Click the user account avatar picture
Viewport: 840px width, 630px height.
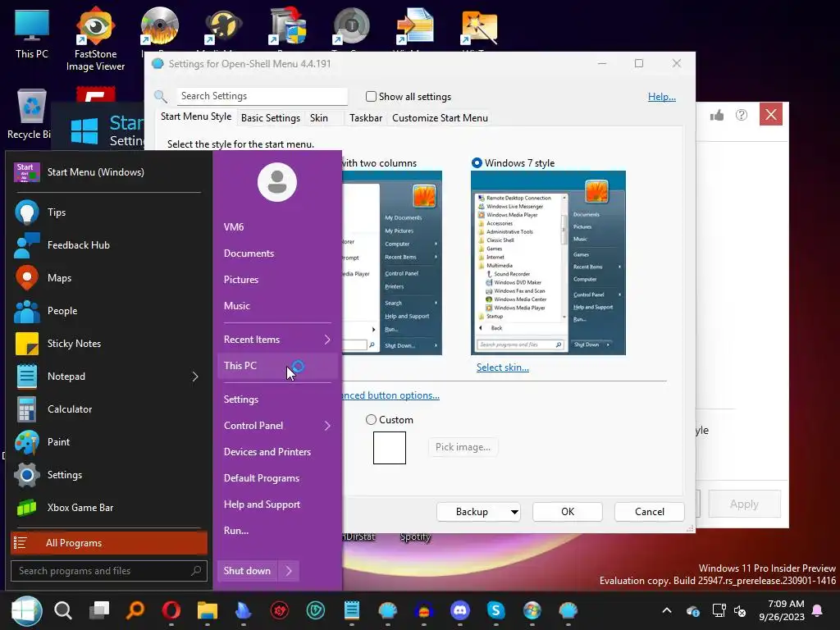click(277, 182)
